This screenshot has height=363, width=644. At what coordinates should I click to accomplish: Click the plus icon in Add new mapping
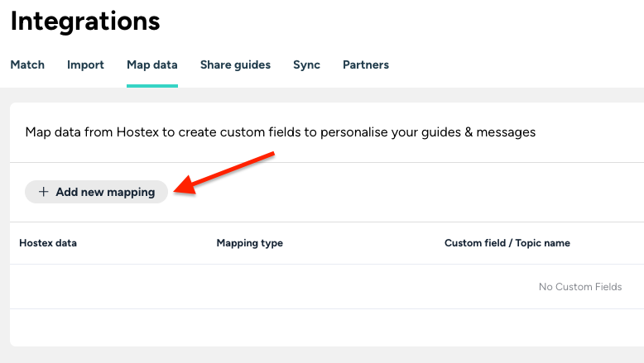[44, 192]
